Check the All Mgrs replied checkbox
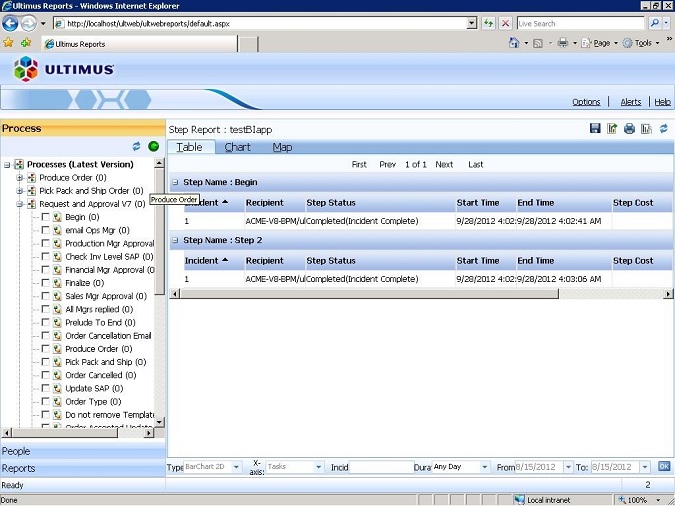The height and width of the screenshot is (506, 675). pos(45,309)
